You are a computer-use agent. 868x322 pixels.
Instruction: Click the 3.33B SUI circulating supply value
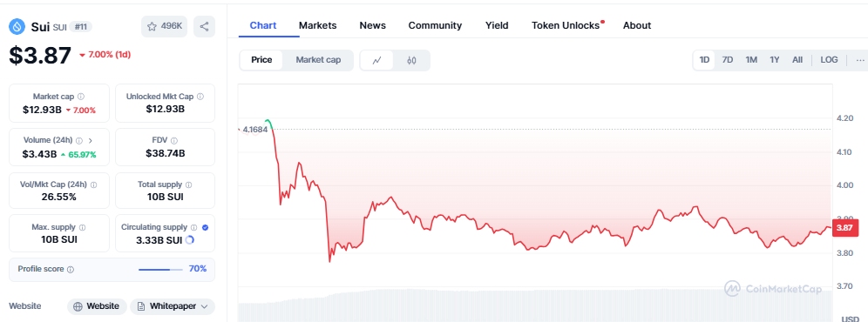(x=159, y=240)
